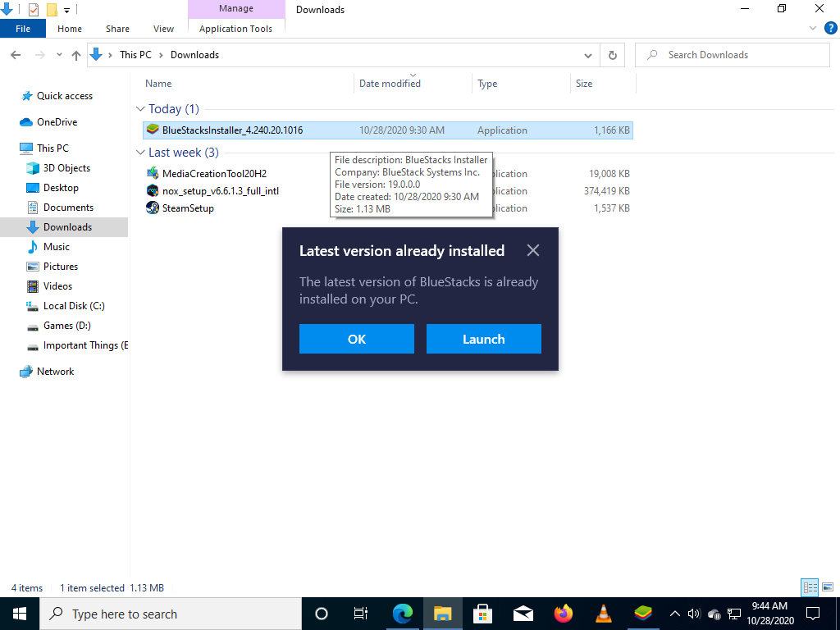The height and width of the screenshot is (630, 840).
Task: Open Microsoft Store from the taskbar
Action: coord(482,614)
